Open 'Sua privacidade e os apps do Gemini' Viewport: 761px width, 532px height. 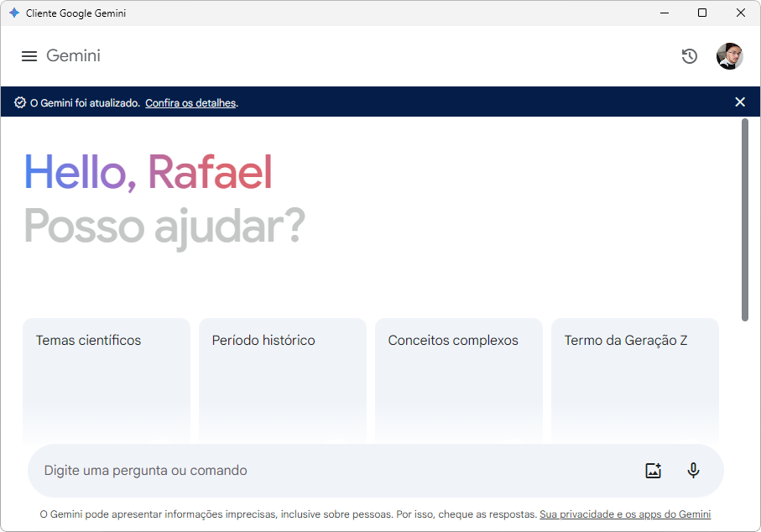click(625, 514)
